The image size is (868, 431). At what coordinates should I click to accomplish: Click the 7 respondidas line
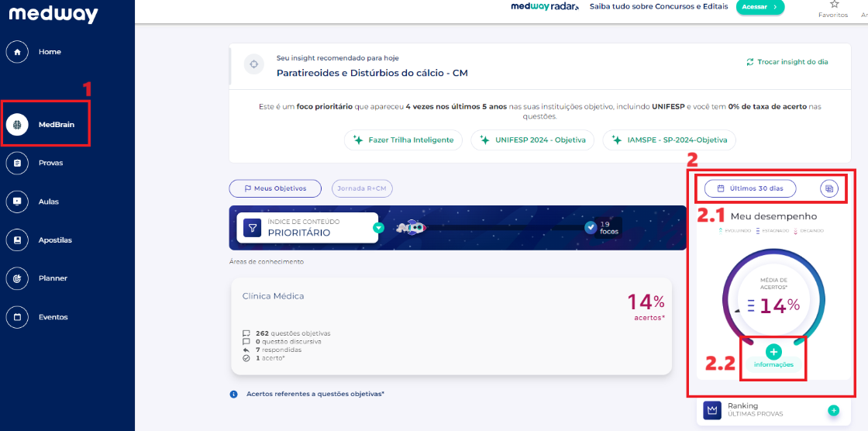coord(278,350)
